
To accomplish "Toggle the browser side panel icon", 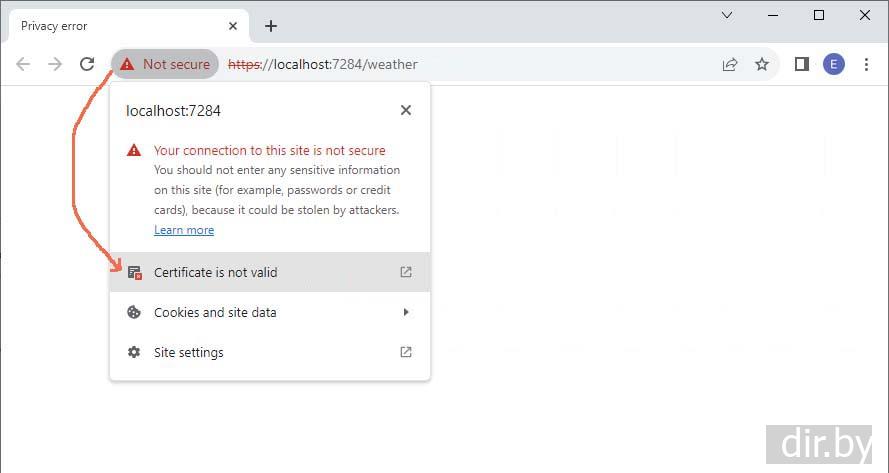I will pyautogui.click(x=801, y=64).
